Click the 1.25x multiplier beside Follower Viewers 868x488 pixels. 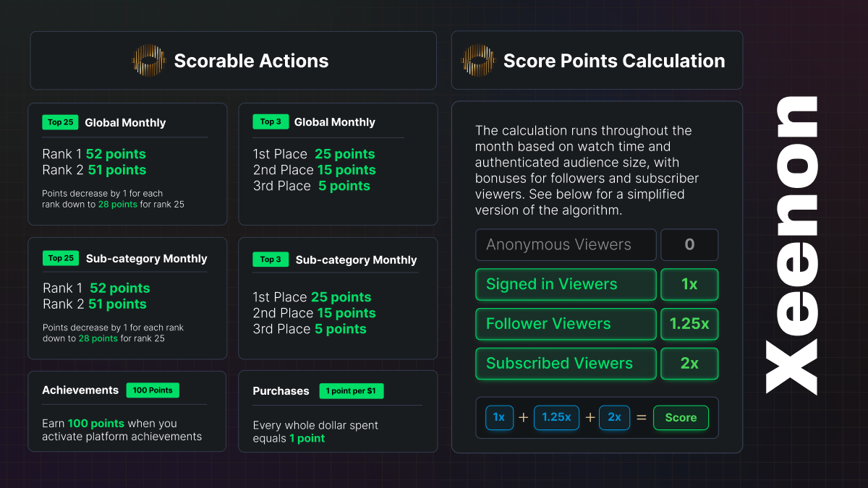(689, 324)
